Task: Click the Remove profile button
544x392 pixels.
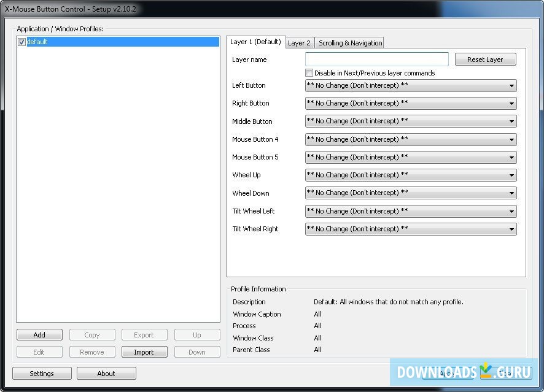Action: pos(92,352)
